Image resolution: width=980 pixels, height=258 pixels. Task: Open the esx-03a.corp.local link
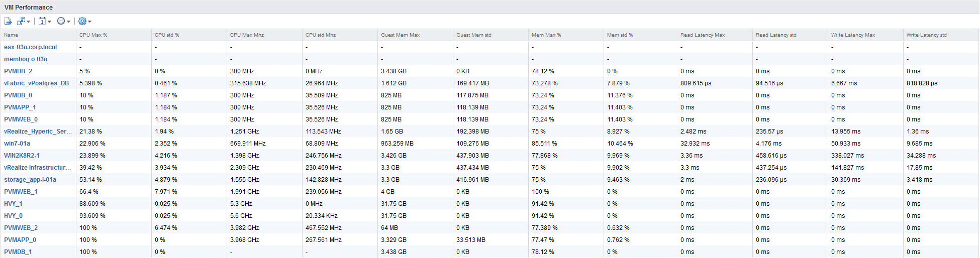click(x=30, y=47)
